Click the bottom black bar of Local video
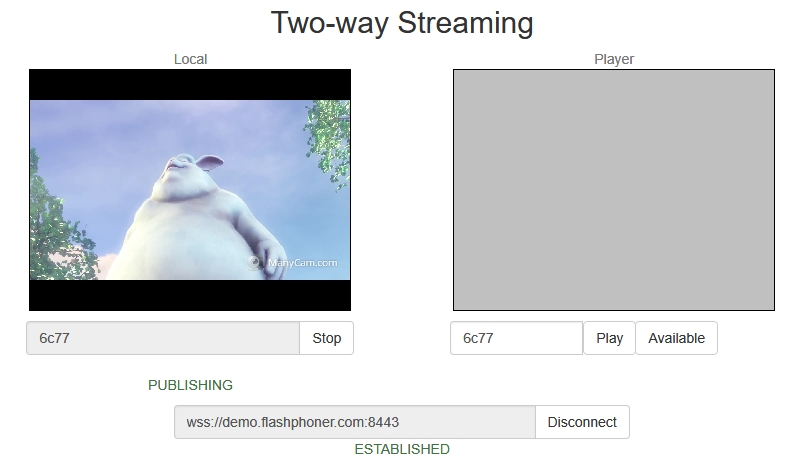This screenshot has width=803, height=467. pyautogui.click(x=190, y=295)
